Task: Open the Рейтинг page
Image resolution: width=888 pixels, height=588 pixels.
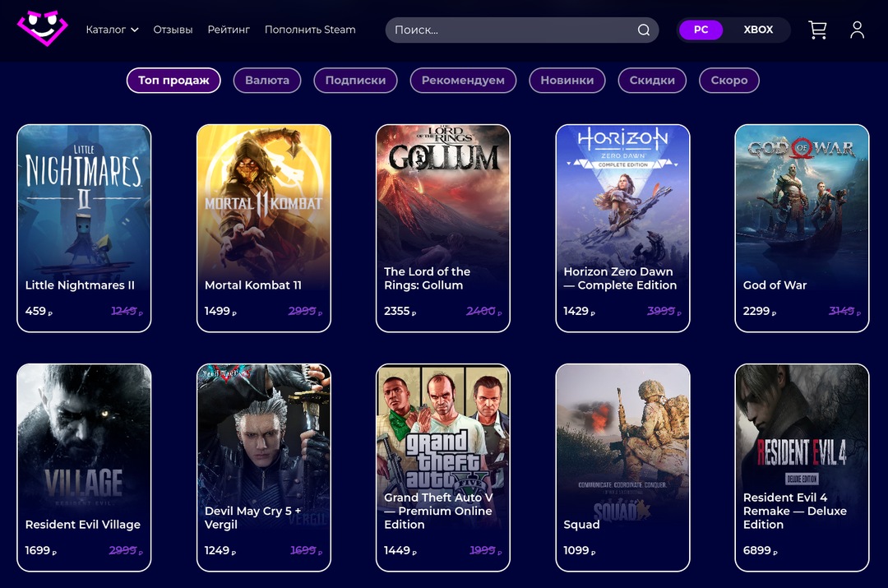Action: [229, 30]
